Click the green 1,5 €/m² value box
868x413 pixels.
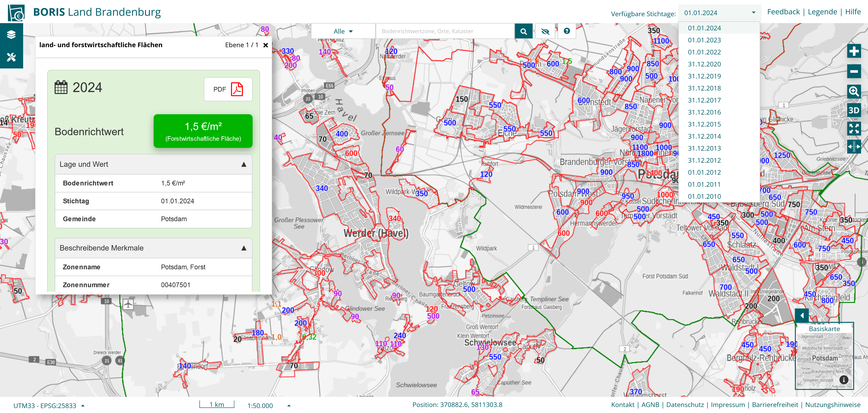tap(203, 131)
